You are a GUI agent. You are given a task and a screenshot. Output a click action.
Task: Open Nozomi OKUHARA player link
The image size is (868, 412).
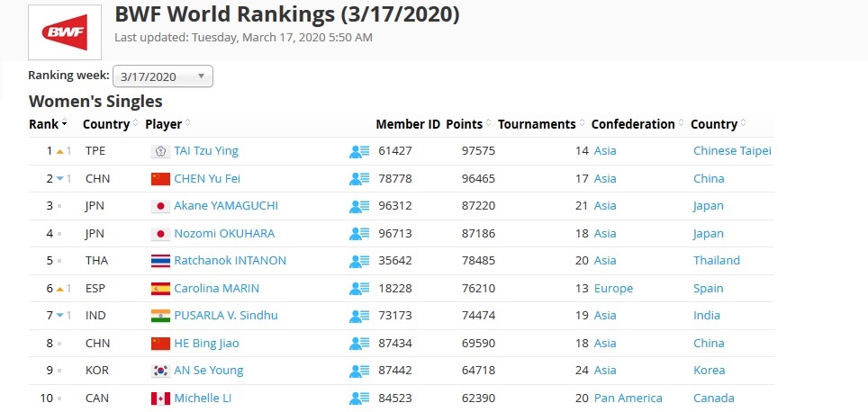pyautogui.click(x=224, y=234)
